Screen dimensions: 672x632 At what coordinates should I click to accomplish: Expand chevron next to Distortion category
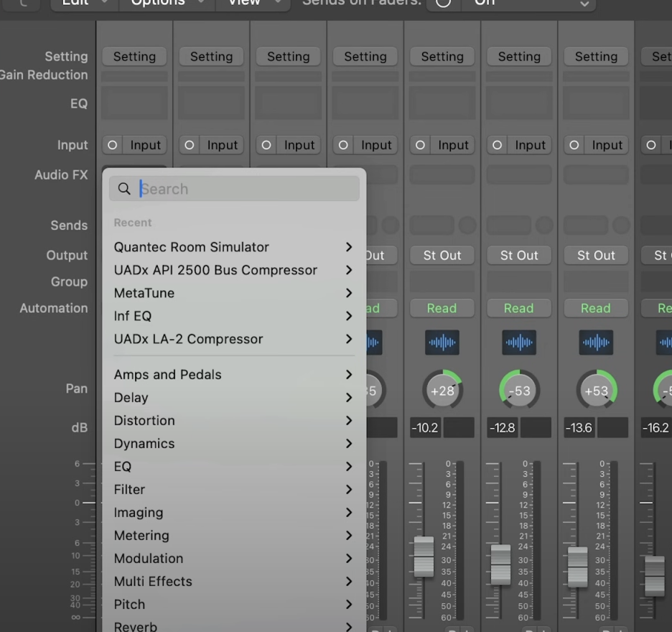tap(349, 420)
